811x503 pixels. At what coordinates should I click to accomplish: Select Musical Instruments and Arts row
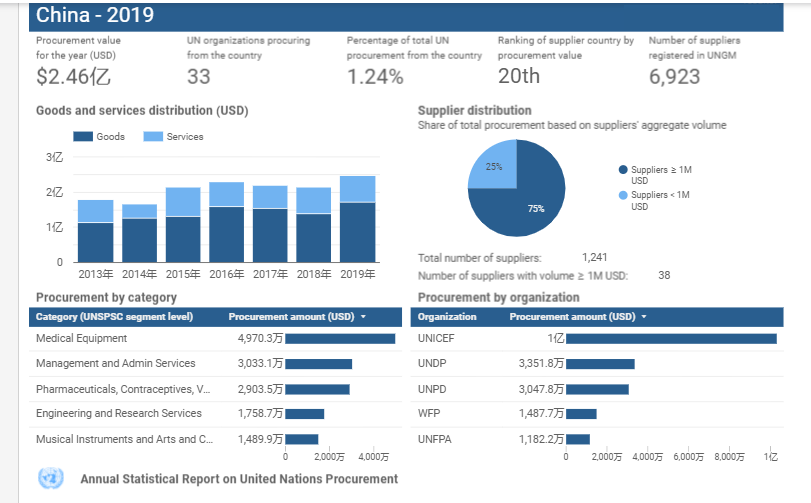tap(215, 439)
